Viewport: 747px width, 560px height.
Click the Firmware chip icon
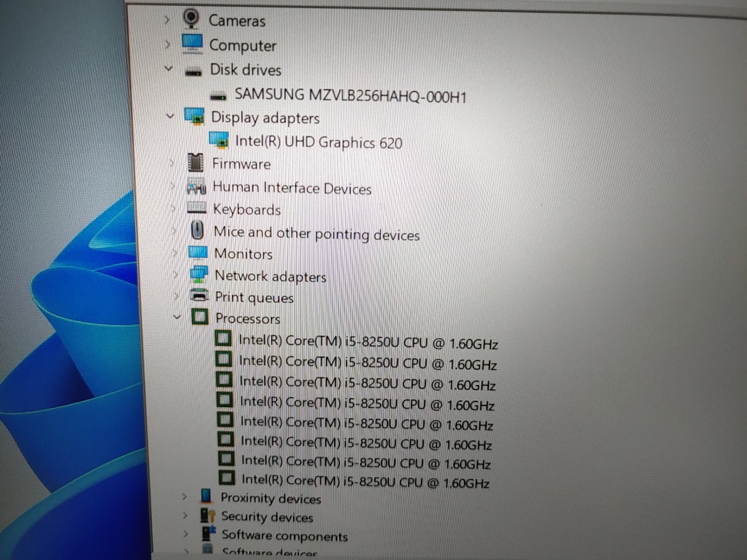click(x=196, y=163)
